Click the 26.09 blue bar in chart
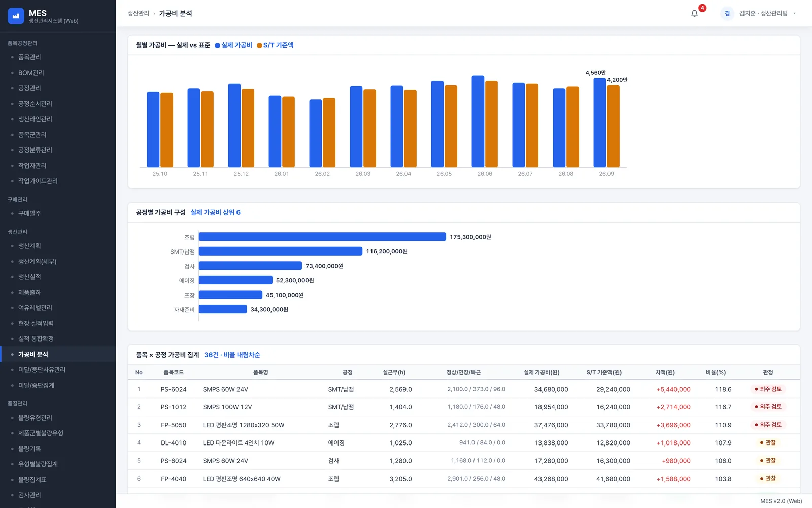Viewport: 812px width, 508px height. [x=600, y=122]
